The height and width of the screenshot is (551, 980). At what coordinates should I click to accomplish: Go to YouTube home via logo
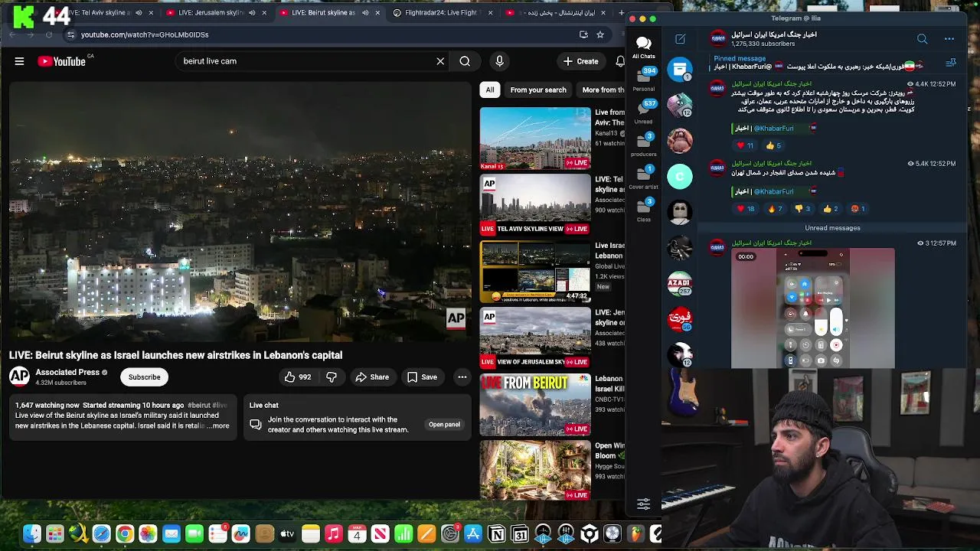coord(62,61)
